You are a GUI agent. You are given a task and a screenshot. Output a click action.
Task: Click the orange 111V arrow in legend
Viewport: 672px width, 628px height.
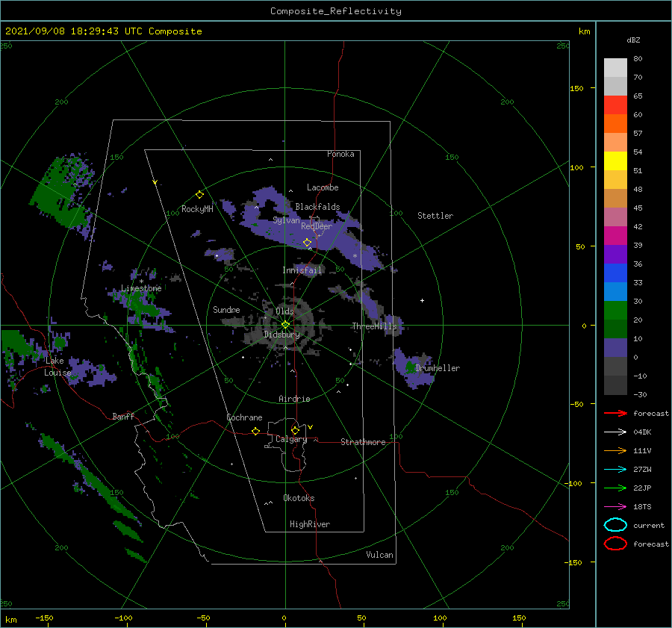pyautogui.click(x=615, y=450)
